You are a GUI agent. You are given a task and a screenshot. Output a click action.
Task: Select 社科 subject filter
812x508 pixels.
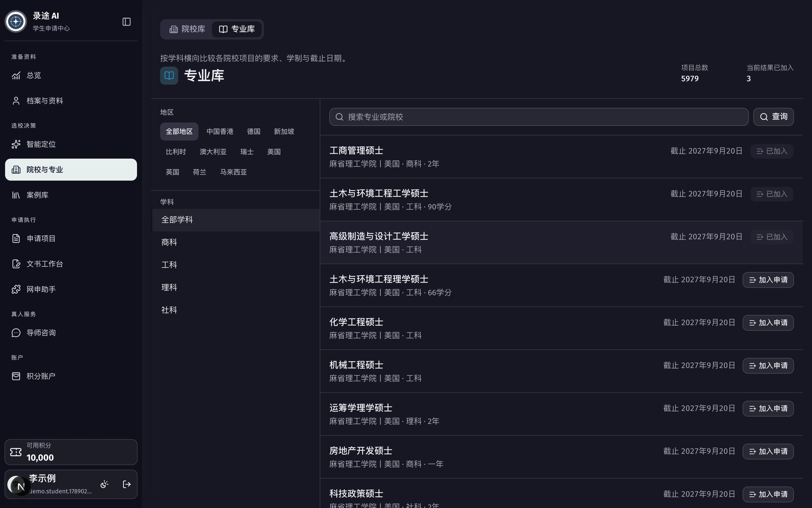click(235, 310)
